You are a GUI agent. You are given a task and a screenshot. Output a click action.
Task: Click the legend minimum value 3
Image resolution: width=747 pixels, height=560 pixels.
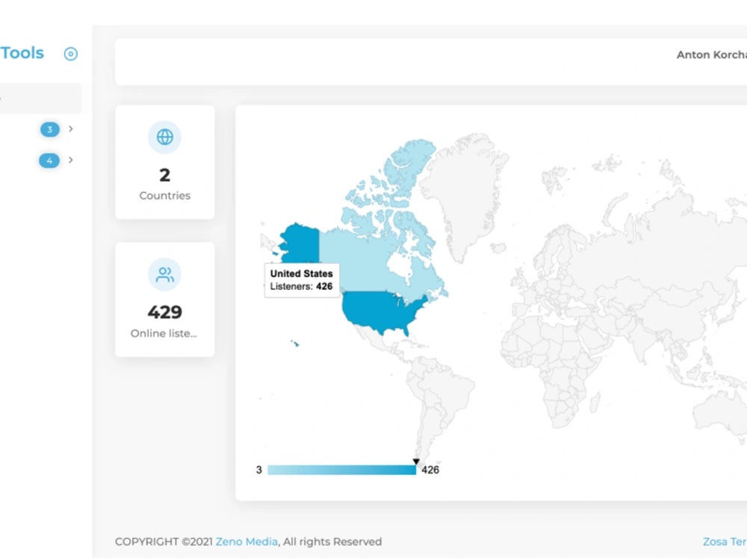pyautogui.click(x=258, y=470)
